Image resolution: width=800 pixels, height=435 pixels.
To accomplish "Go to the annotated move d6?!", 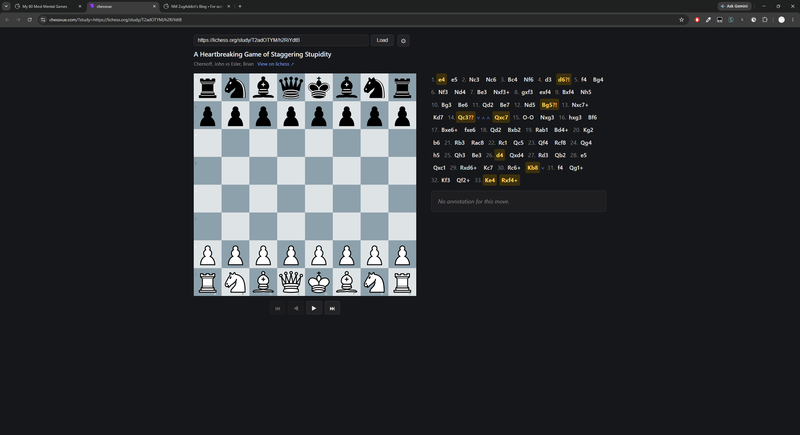I will tap(563, 80).
